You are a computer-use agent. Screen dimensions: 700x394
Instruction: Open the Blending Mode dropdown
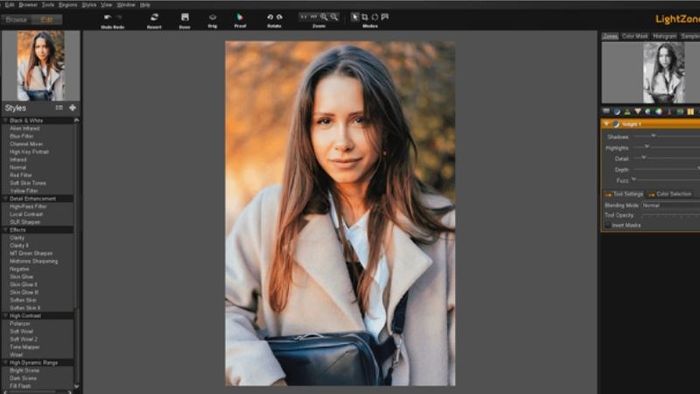[x=671, y=205]
